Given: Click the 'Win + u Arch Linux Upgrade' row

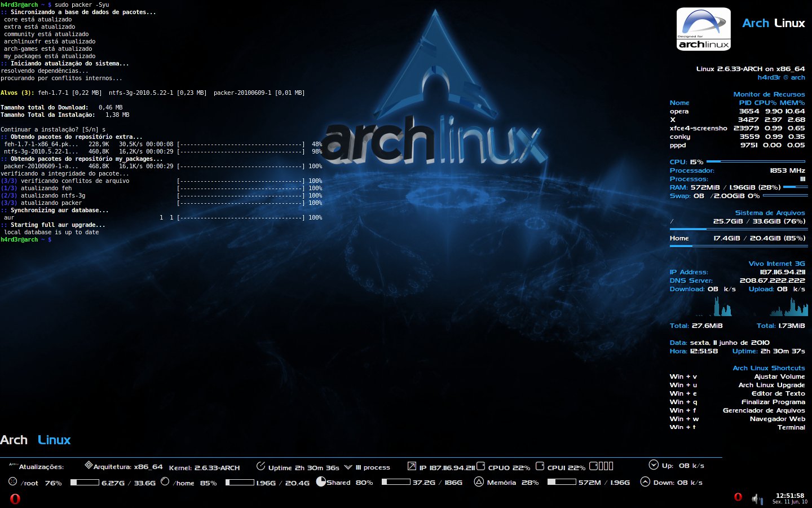Looking at the screenshot, I should (x=738, y=385).
